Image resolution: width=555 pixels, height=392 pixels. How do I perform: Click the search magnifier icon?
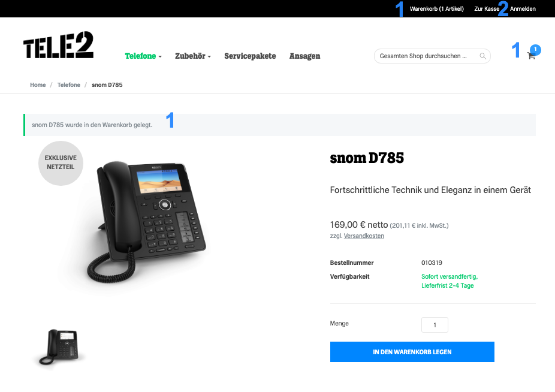coord(482,56)
